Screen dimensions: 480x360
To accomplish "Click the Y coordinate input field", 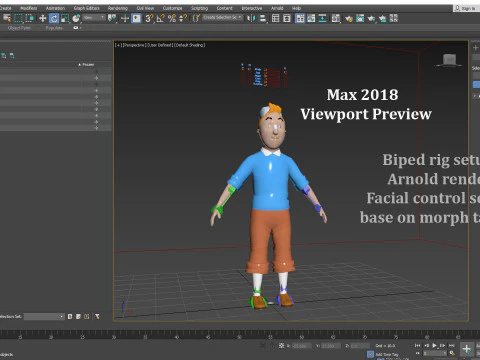I will (331, 346).
